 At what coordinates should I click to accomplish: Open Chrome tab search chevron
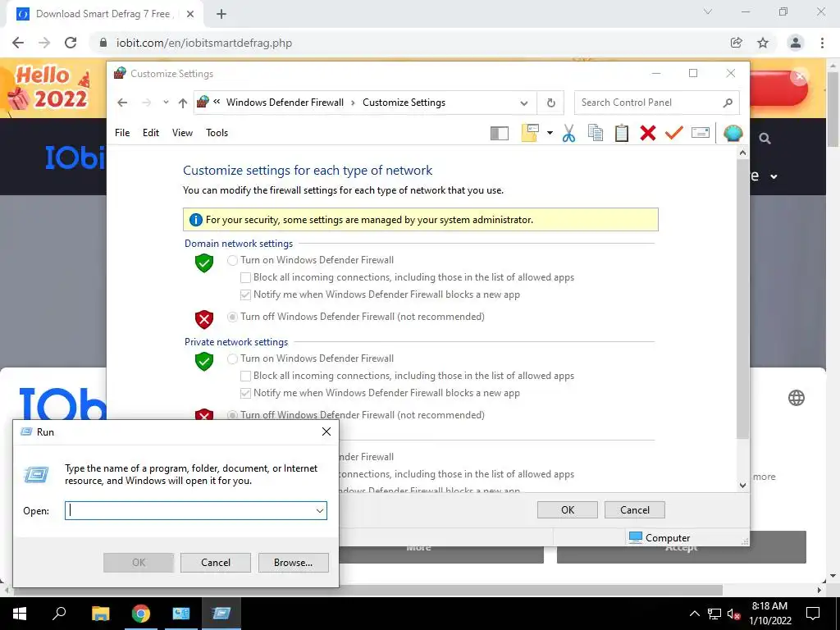(708, 11)
